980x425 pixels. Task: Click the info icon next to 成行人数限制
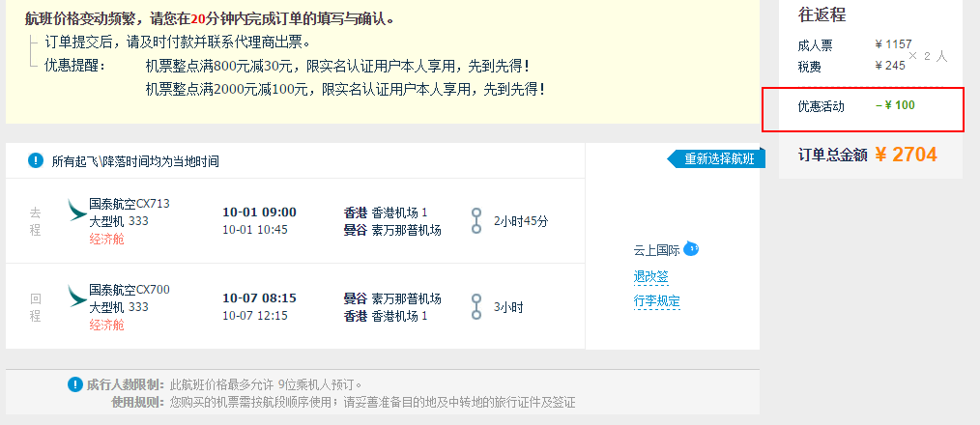pyautogui.click(x=75, y=384)
